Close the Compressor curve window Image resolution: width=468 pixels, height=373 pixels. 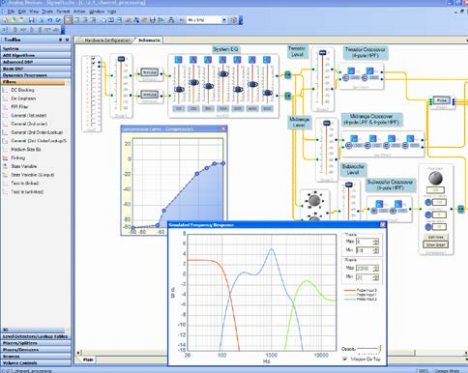(223, 129)
